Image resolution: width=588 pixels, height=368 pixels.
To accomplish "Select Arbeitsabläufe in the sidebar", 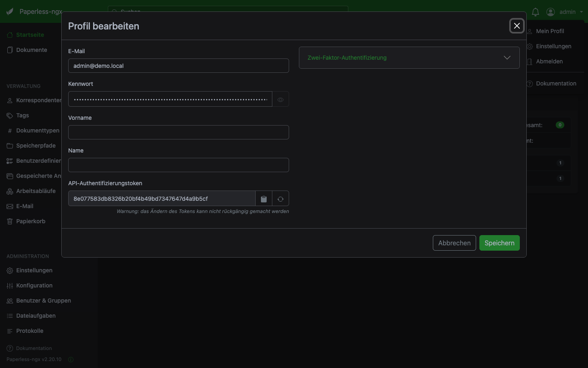I will tap(36, 191).
